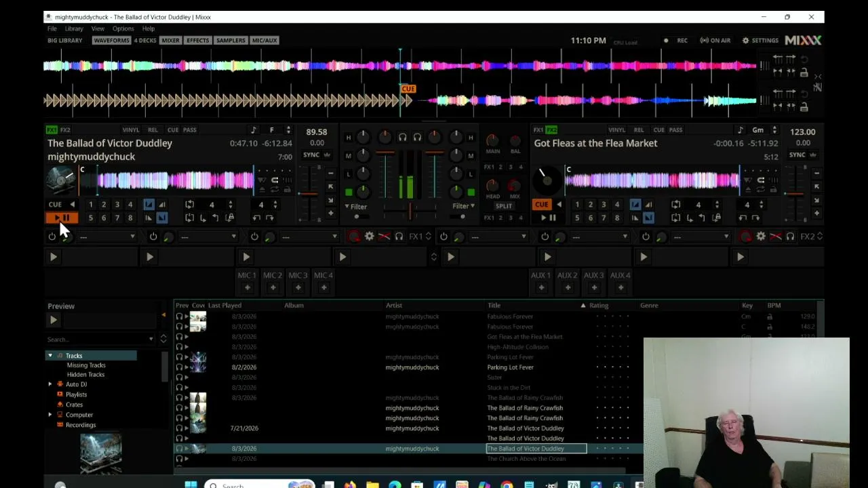The image size is (868, 488).
Task: Toggle play/pause on the Victor Duddley deck
Action: 62,218
